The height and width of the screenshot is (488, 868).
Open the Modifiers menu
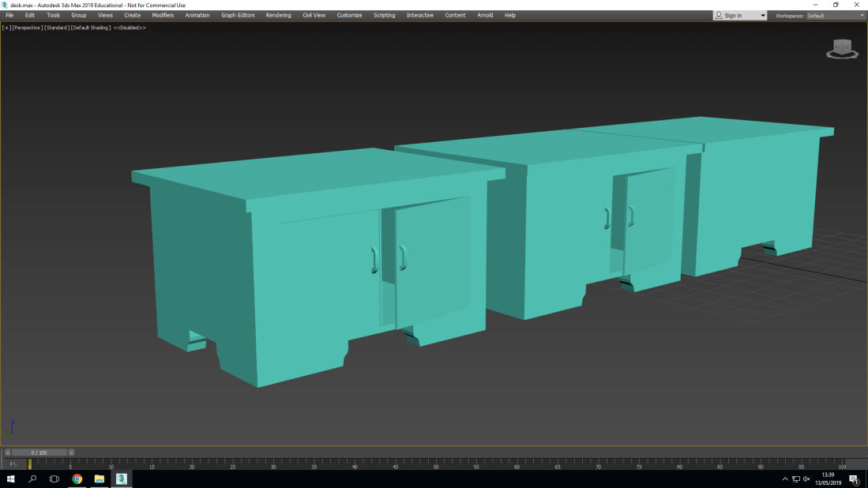(x=163, y=15)
